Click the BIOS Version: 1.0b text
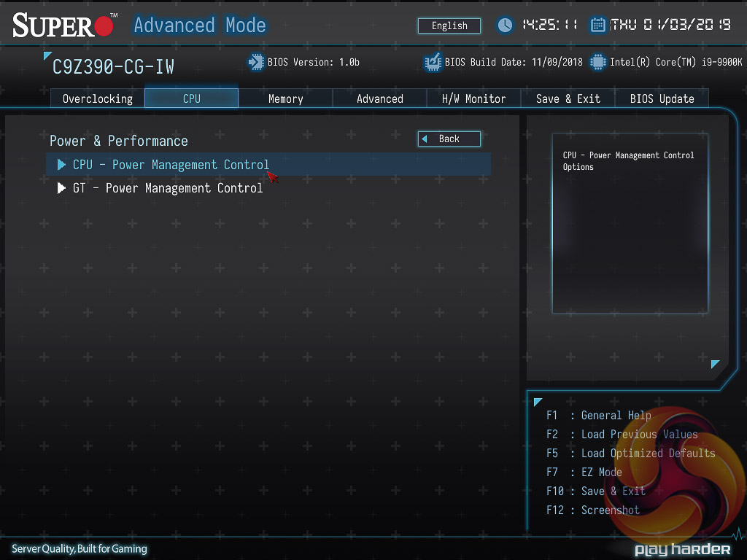Viewport: 747px width, 560px height. [x=314, y=62]
